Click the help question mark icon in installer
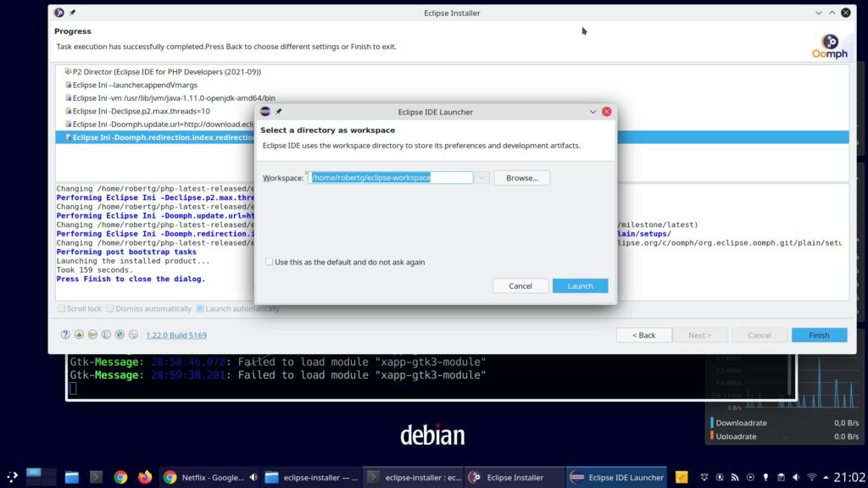 [x=65, y=335]
